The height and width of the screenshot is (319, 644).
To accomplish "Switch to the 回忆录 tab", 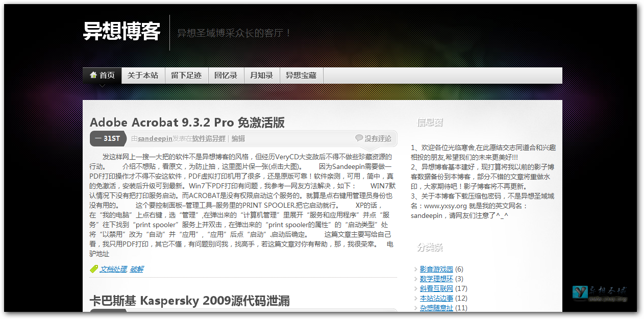I will click(226, 76).
